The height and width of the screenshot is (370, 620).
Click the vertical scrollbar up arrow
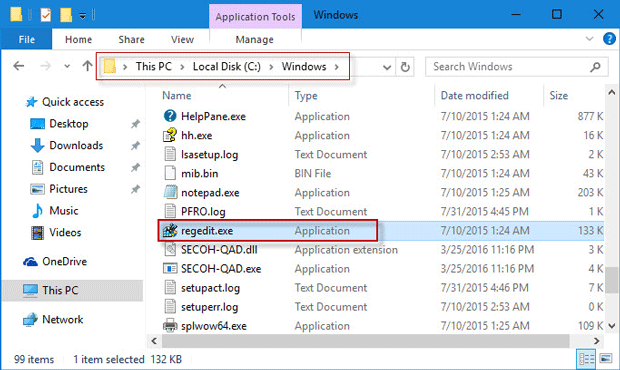[x=612, y=92]
